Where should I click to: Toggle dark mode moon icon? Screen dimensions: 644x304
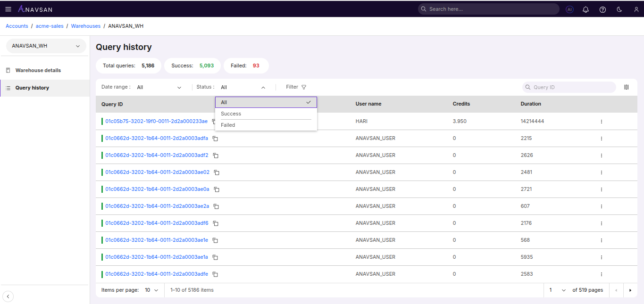pyautogui.click(x=619, y=9)
